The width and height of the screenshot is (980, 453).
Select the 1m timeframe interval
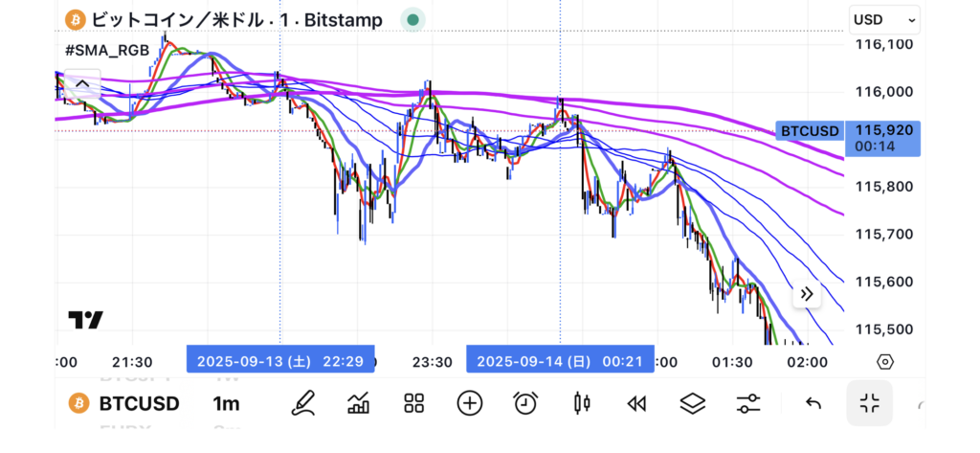point(226,403)
